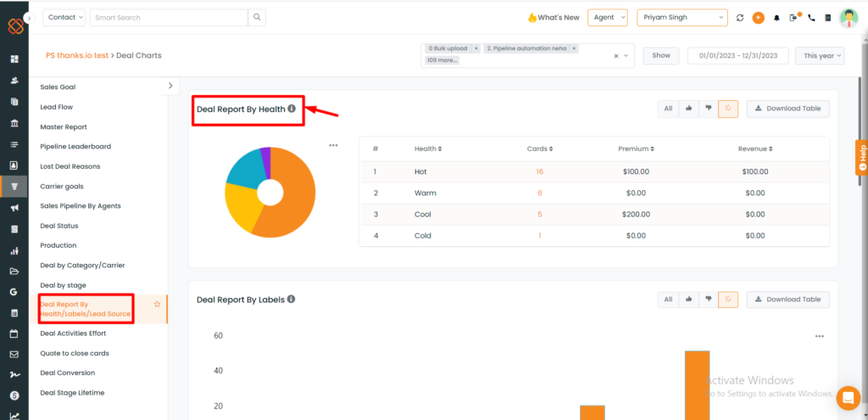This screenshot has width=868, height=420.
Task: Open the signature icon in sidebar
Action: [x=14, y=375]
